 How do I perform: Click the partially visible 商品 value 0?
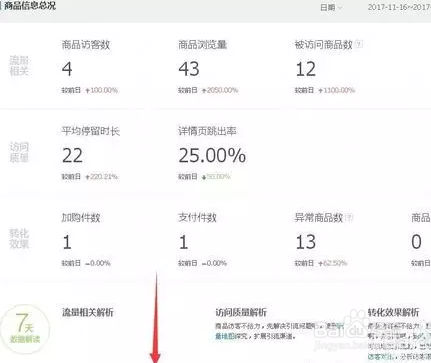tap(416, 242)
